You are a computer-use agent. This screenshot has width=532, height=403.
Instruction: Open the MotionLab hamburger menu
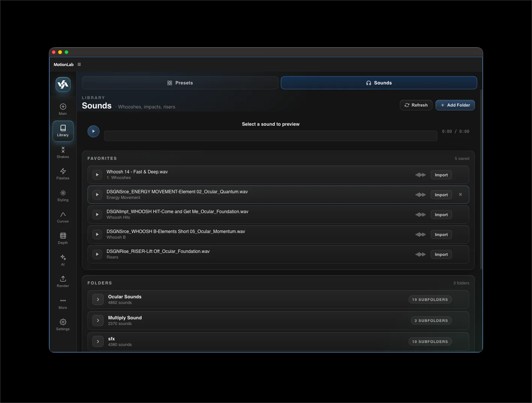(x=79, y=65)
